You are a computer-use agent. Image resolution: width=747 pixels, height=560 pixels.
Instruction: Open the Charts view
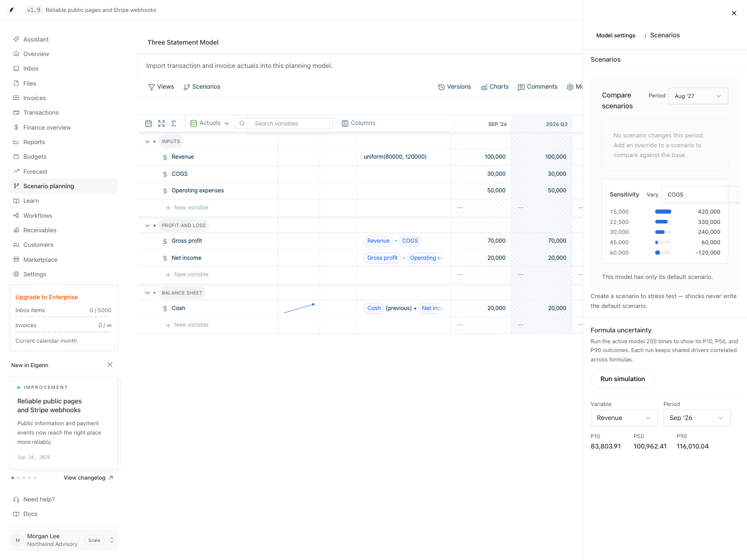click(495, 87)
